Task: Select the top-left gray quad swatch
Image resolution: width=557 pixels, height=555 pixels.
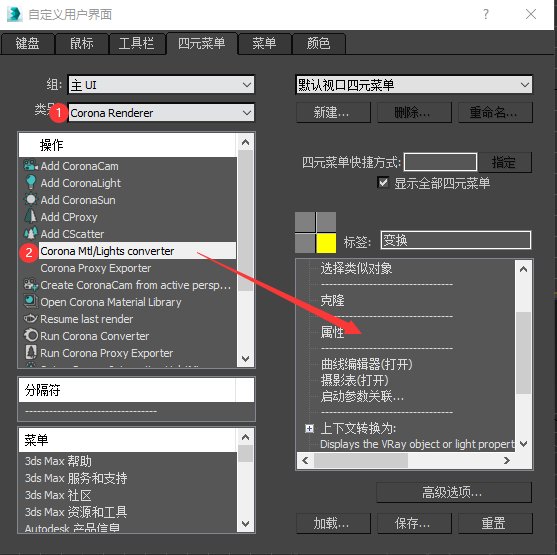Action: coord(305,222)
